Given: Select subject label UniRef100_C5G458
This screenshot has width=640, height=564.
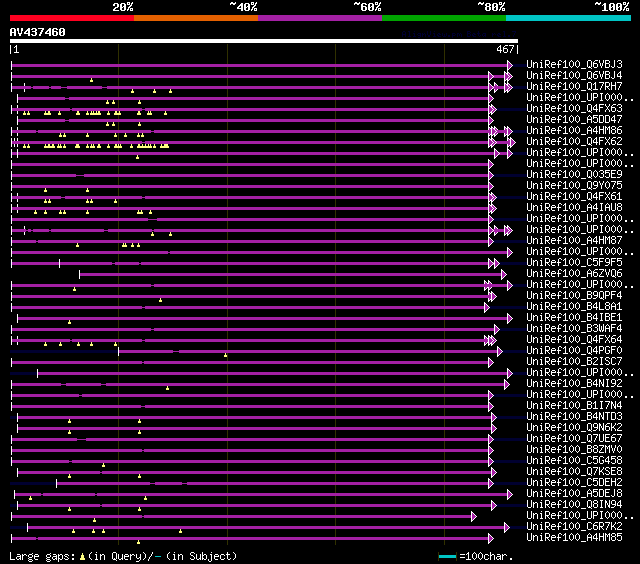Looking at the screenshot, I should [x=574, y=461].
